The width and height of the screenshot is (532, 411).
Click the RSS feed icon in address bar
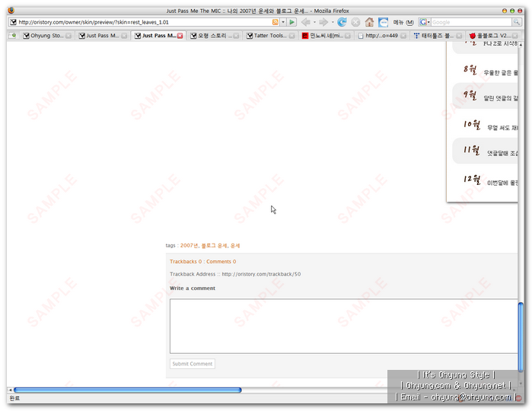click(x=276, y=22)
